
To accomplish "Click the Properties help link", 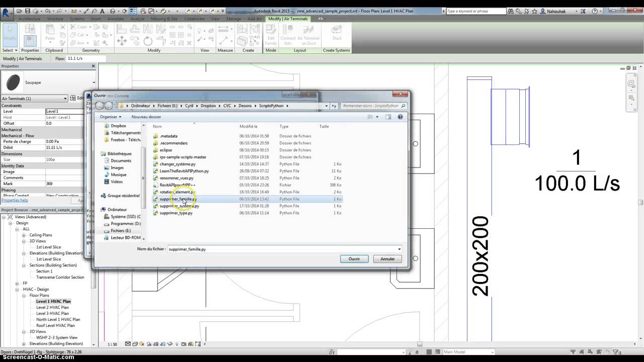I will point(15,200).
